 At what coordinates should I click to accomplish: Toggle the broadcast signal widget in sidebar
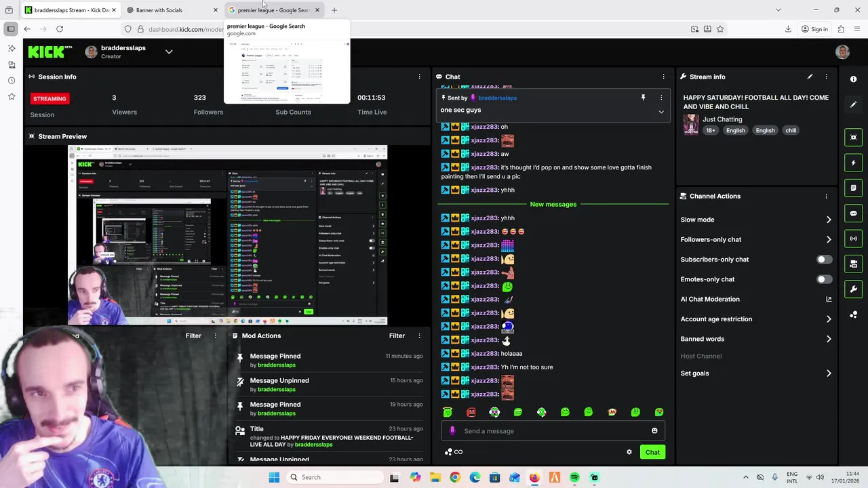(853, 239)
